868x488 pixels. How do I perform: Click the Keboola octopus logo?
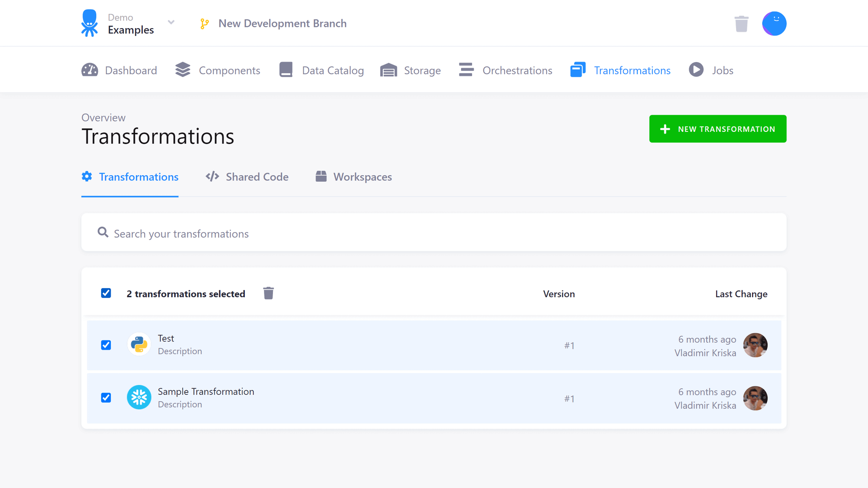pyautogui.click(x=89, y=23)
